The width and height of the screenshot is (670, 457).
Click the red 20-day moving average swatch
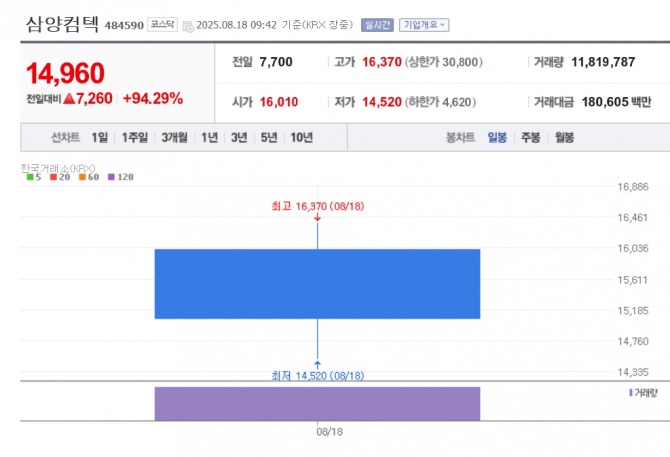[x=53, y=177]
